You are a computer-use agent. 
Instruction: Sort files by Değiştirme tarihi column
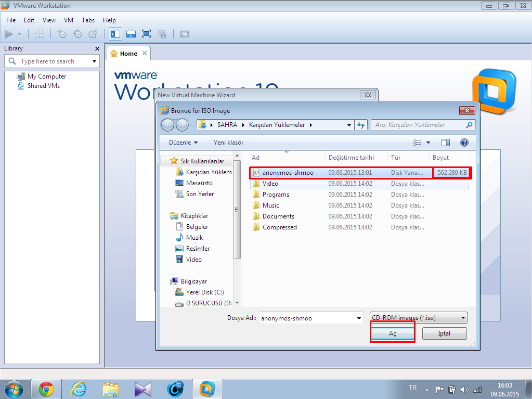356,158
